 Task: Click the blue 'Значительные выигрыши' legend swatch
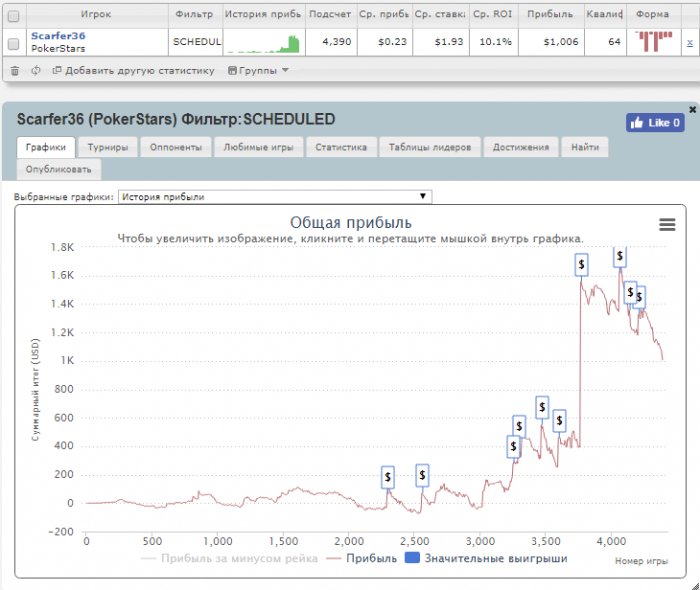[x=412, y=557]
